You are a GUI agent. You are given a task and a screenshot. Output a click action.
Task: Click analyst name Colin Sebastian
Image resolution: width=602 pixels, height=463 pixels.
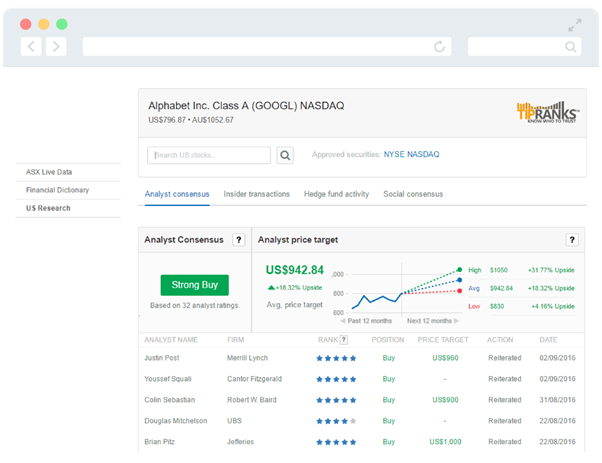tap(170, 400)
